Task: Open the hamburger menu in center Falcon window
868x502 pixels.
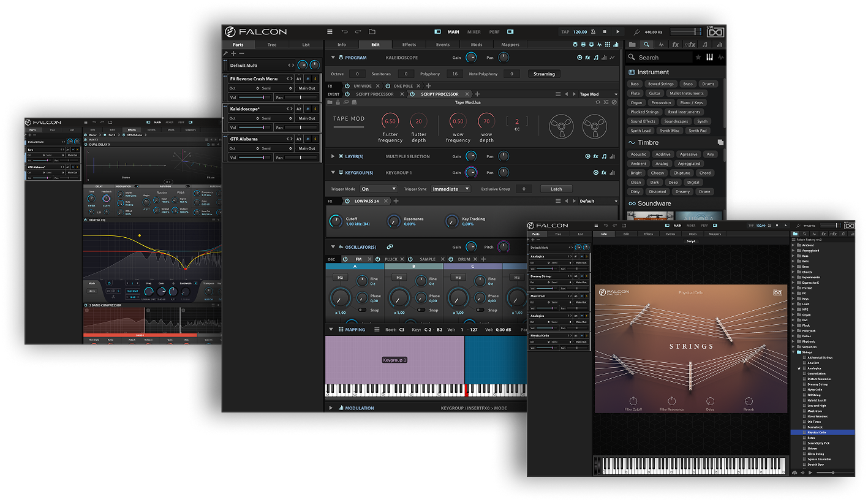Action: point(330,32)
